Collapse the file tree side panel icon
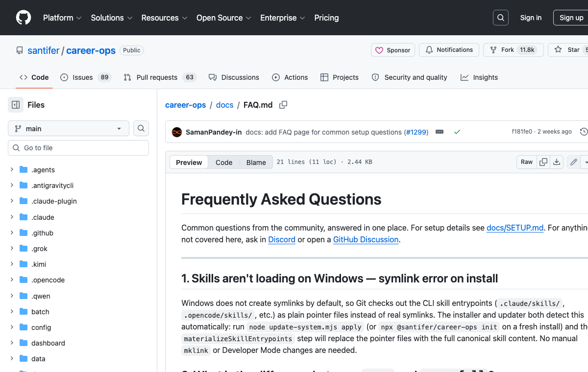 16,105
